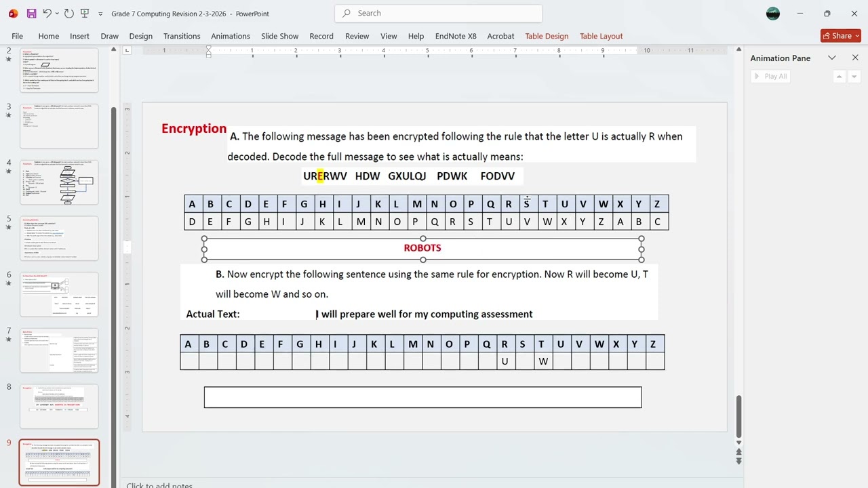The width and height of the screenshot is (868, 488).
Task: Click header cell Z in the first table
Action: (656, 203)
